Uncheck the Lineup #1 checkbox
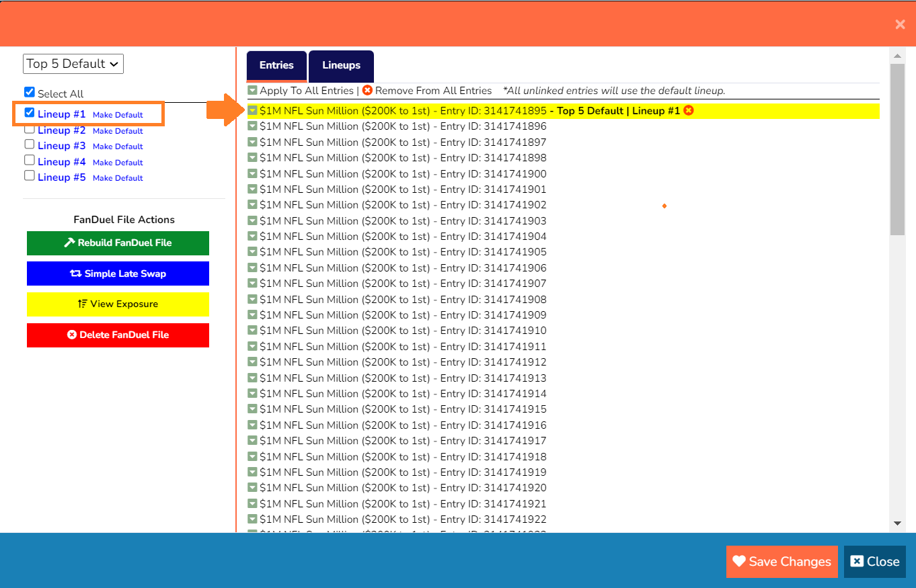916x588 pixels. (x=28, y=112)
